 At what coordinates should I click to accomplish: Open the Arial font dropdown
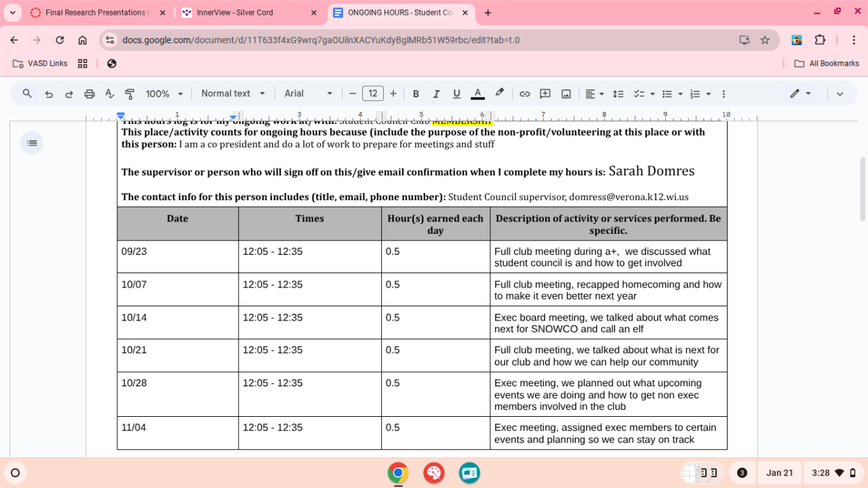point(309,94)
